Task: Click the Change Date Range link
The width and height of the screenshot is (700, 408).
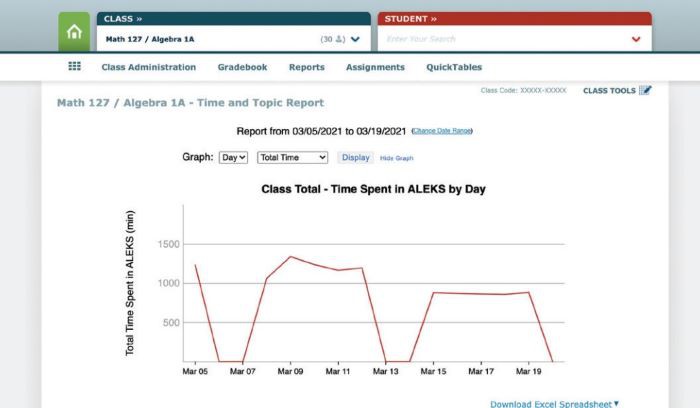Action: (442, 131)
